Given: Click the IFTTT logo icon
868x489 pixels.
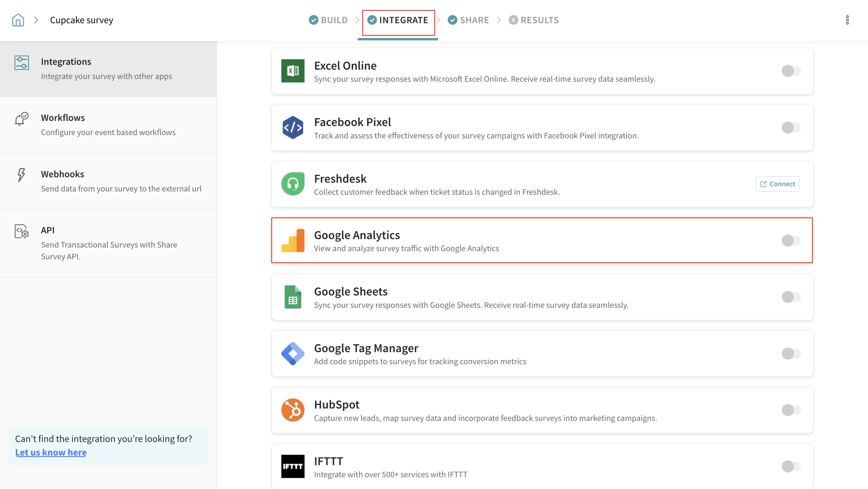Looking at the screenshot, I should (292, 466).
